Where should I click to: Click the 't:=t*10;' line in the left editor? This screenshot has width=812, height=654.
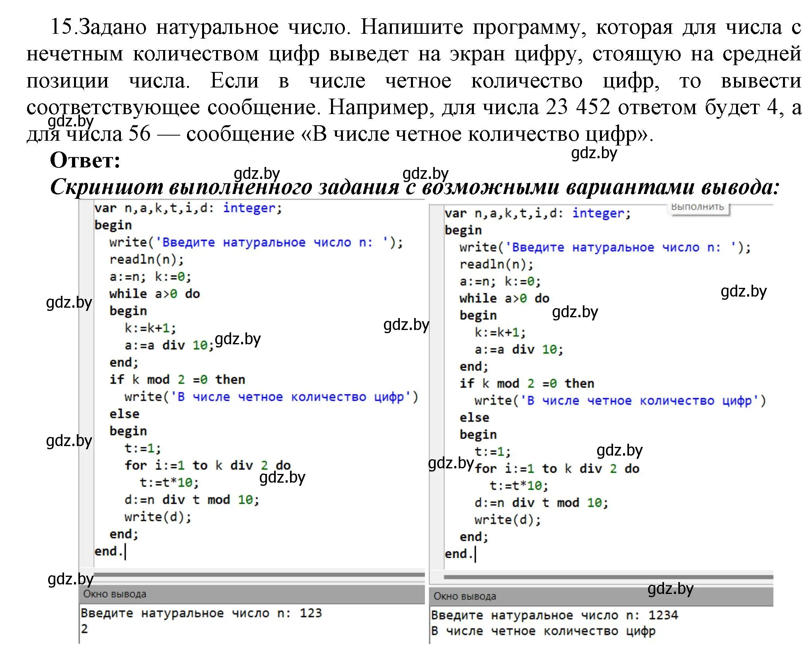tap(169, 482)
